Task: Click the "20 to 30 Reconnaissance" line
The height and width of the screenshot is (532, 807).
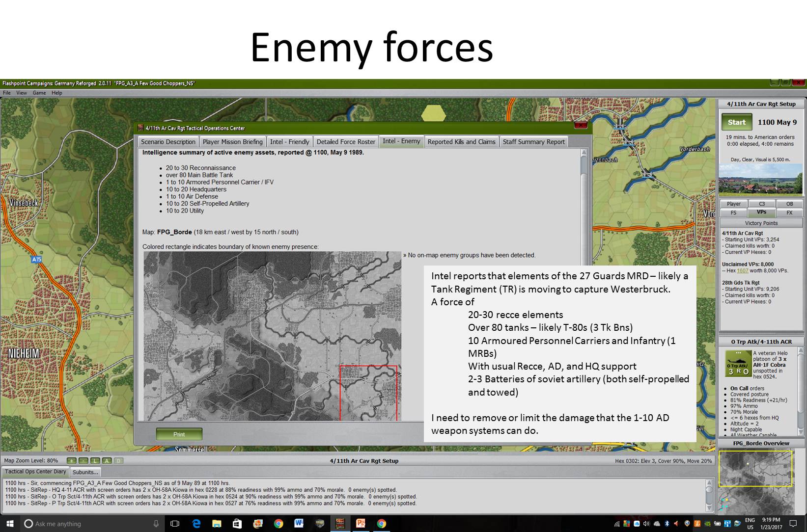Action: click(201, 168)
